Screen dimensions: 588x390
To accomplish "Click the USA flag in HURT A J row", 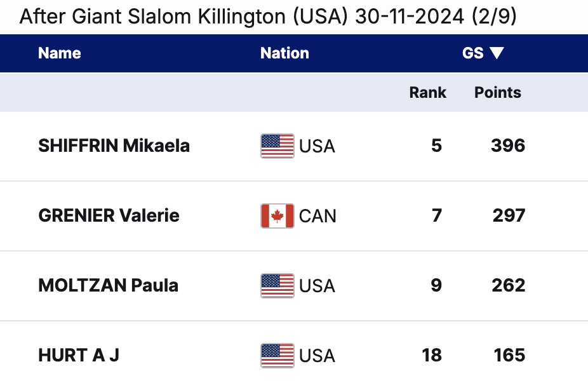I will tap(277, 355).
